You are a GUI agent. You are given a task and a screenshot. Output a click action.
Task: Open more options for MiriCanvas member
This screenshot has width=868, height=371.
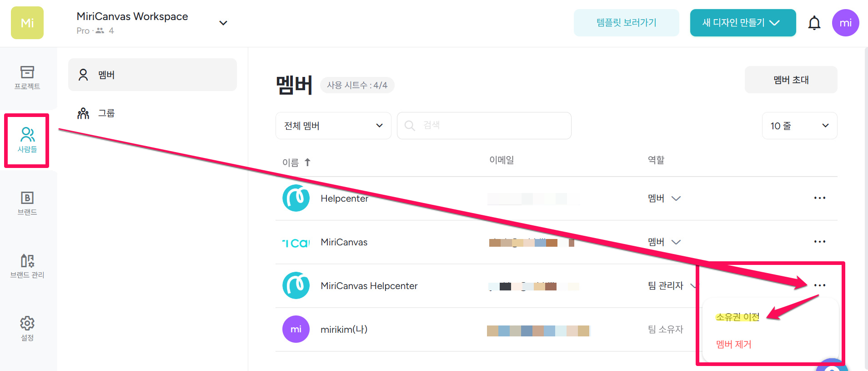click(x=819, y=242)
